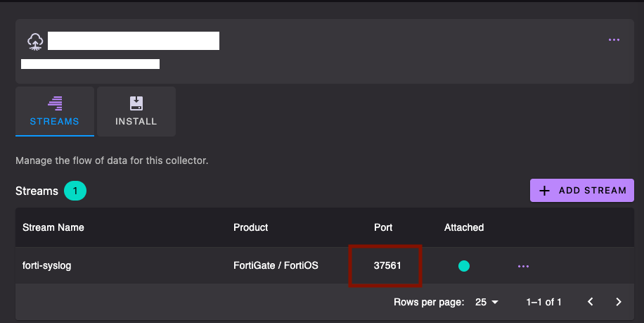Click the Product column header
The width and height of the screenshot is (644, 323).
coord(250,227)
